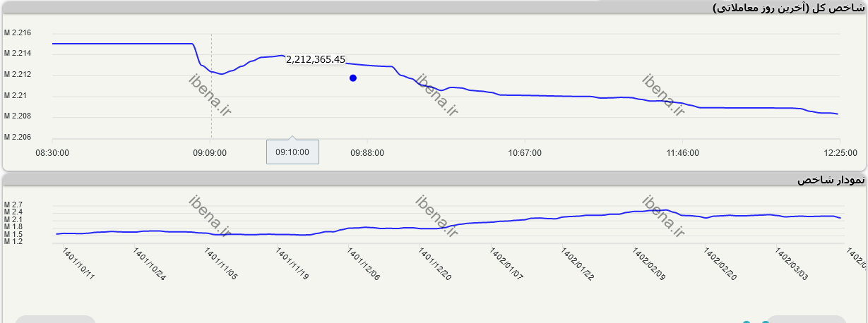Click the blue data point marker on the index chart
Image resolution: width=868 pixels, height=323 pixels.
click(352, 78)
